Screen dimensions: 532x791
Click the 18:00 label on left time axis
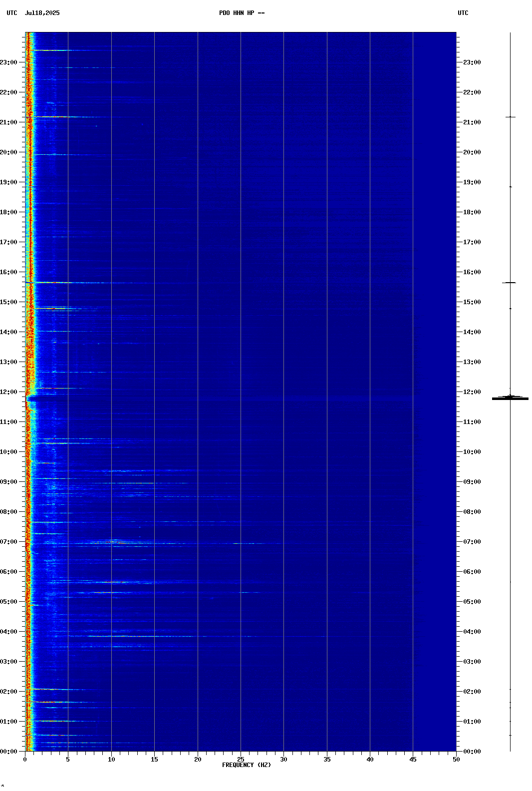tap(8, 212)
